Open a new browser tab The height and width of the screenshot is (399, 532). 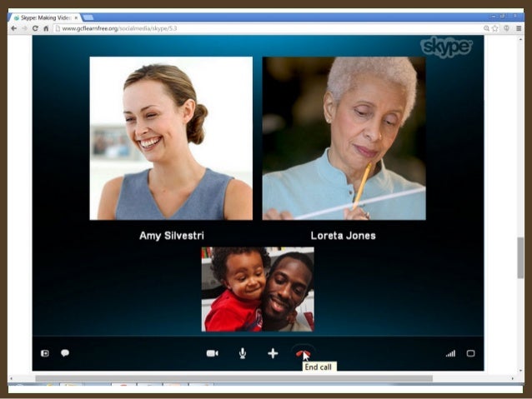point(88,17)
